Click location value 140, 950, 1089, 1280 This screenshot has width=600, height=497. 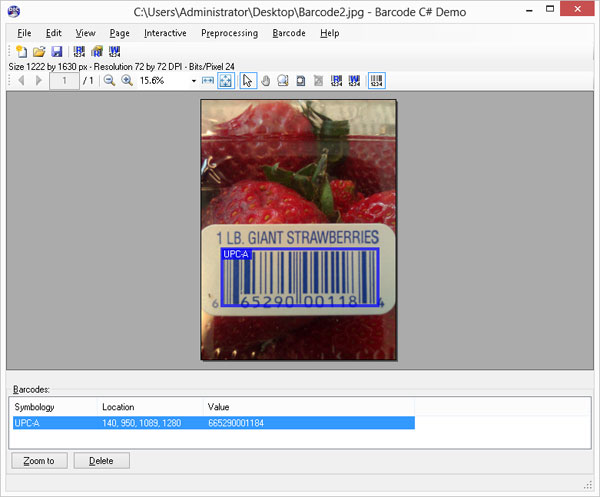click(x=142, y=423)
